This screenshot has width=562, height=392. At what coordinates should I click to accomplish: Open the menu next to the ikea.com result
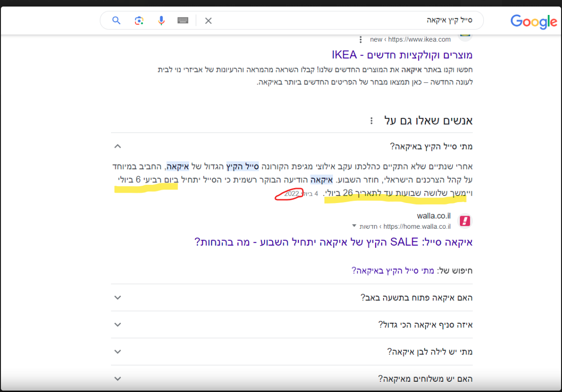[361, 39]
